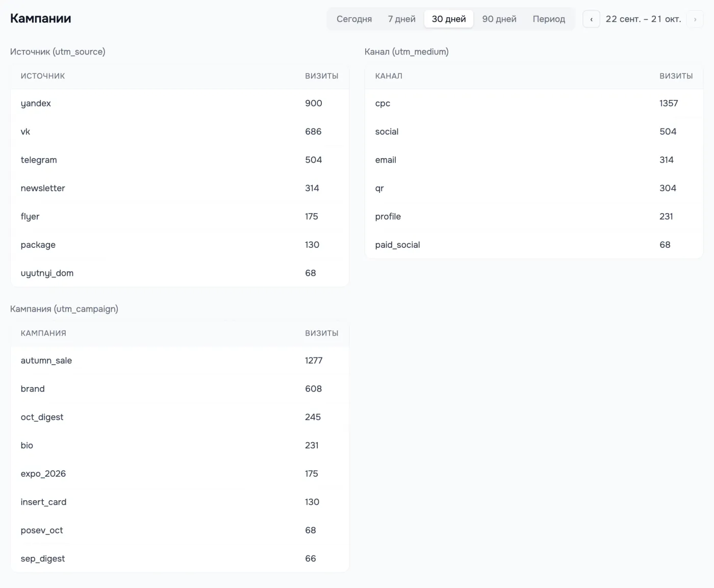
Task: Select the Сегодня period tab
Action: 354,19
